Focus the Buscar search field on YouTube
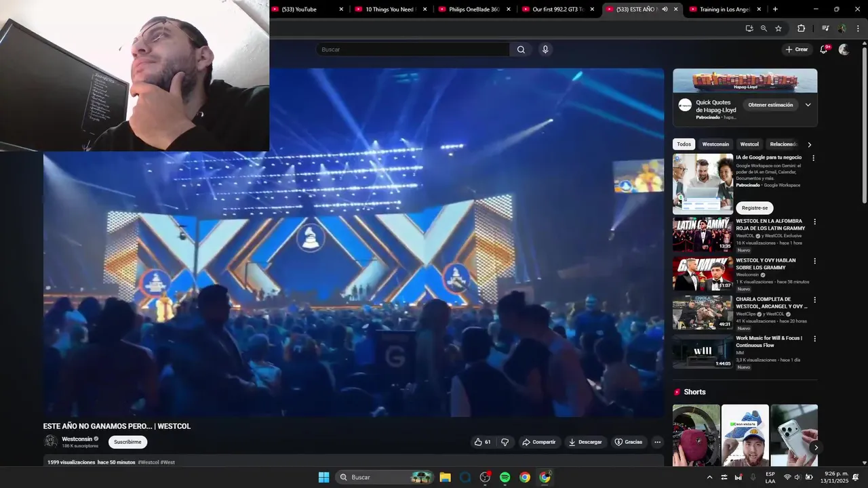Image resolution: width=868 pixels, height=488 pixels. pyautogui.click(x=412, y=49)
